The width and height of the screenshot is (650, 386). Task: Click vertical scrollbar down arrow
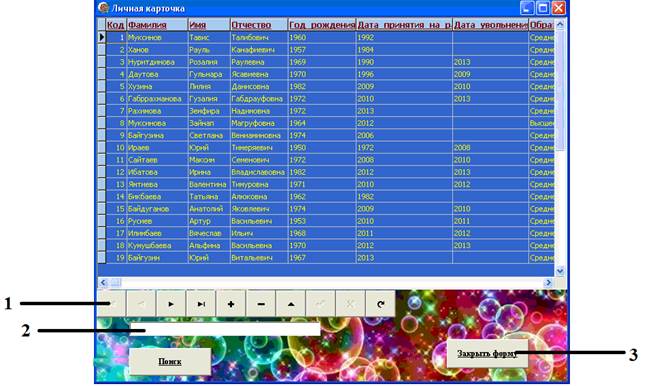click(x=560, y=271)
